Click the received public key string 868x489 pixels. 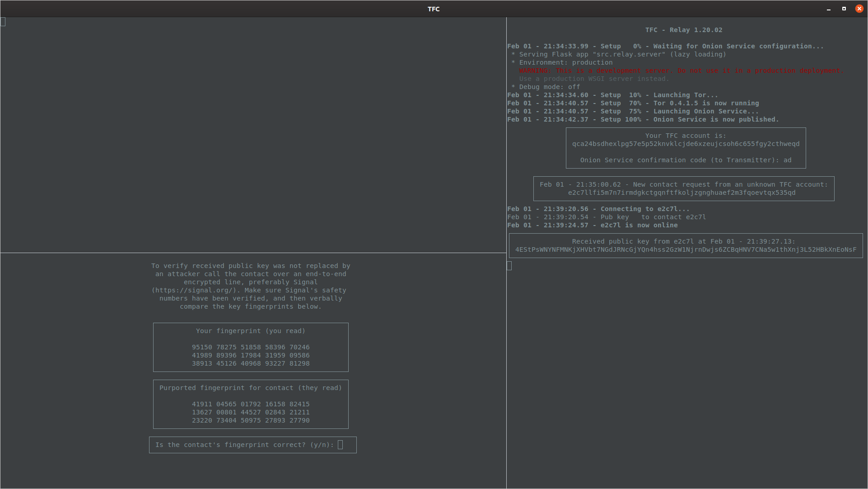point(686,249)
